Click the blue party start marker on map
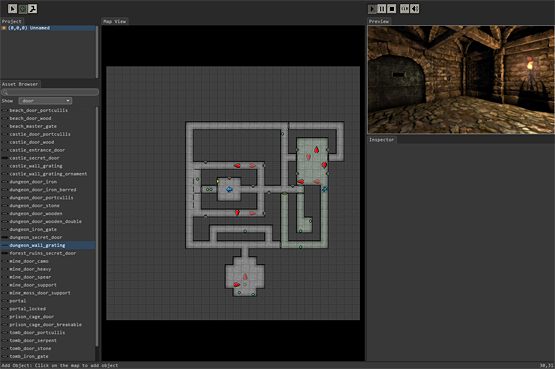 [229, 189]
